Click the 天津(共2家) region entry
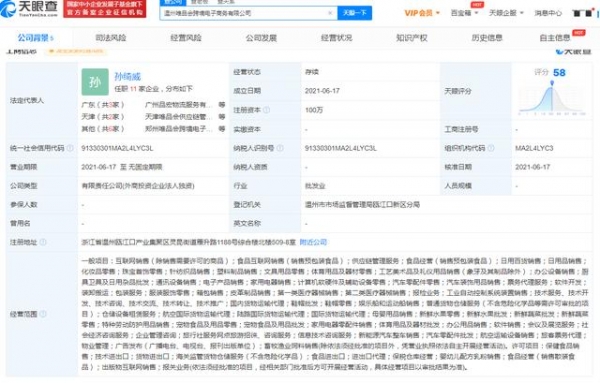The image size is (600, 383). 103,117
